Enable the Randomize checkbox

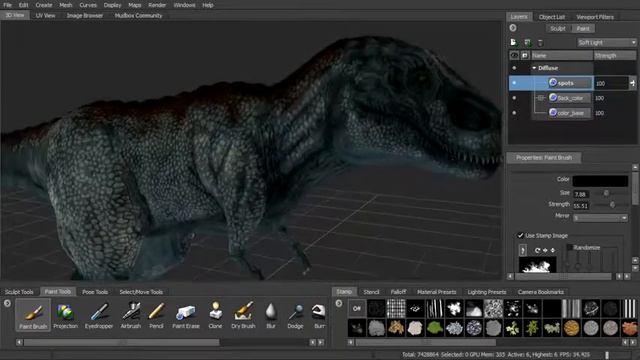click(x=570, y=247)
